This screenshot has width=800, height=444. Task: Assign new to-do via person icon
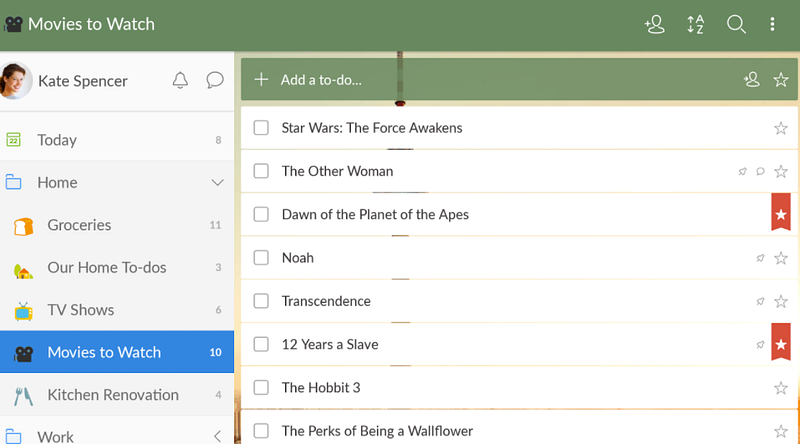(752, 80)
